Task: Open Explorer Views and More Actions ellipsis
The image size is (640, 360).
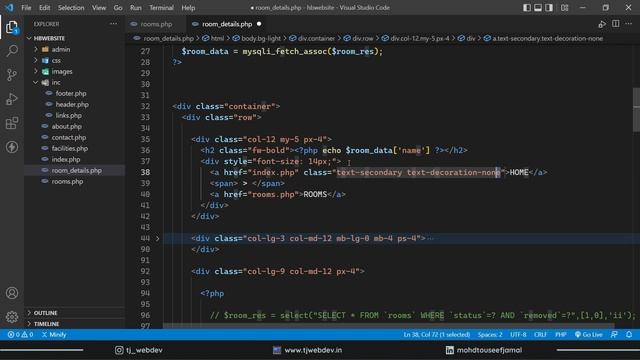Action: (113, 24)
